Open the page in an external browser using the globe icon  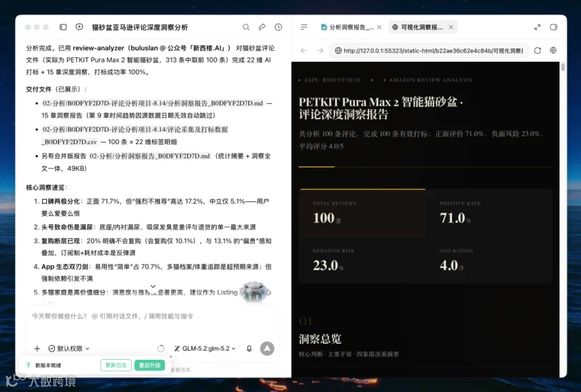click(553, 50)
